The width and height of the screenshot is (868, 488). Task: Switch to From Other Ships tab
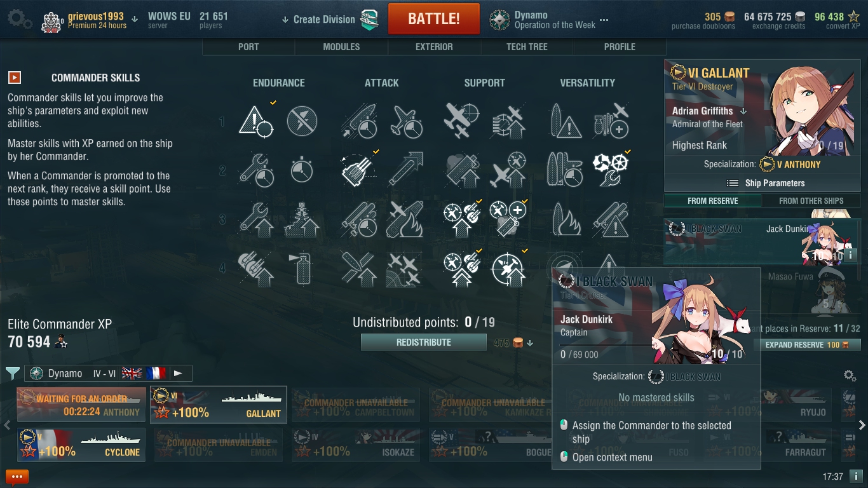811,201
